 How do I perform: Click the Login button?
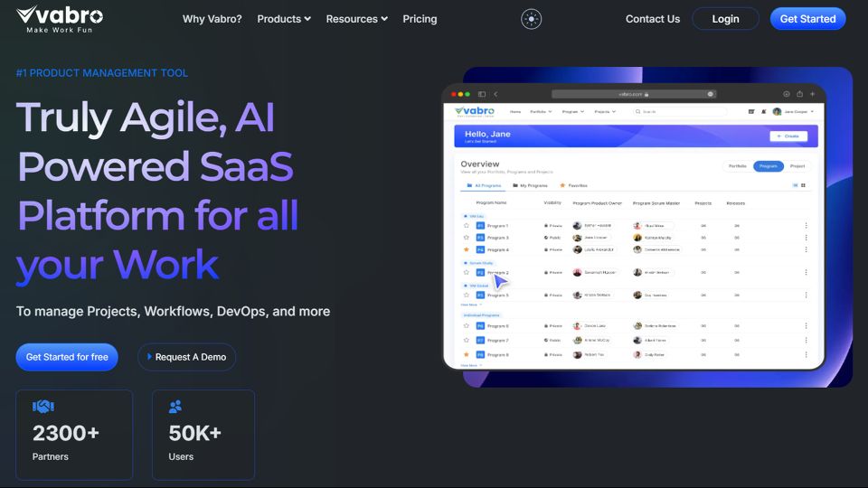point(725,19)
